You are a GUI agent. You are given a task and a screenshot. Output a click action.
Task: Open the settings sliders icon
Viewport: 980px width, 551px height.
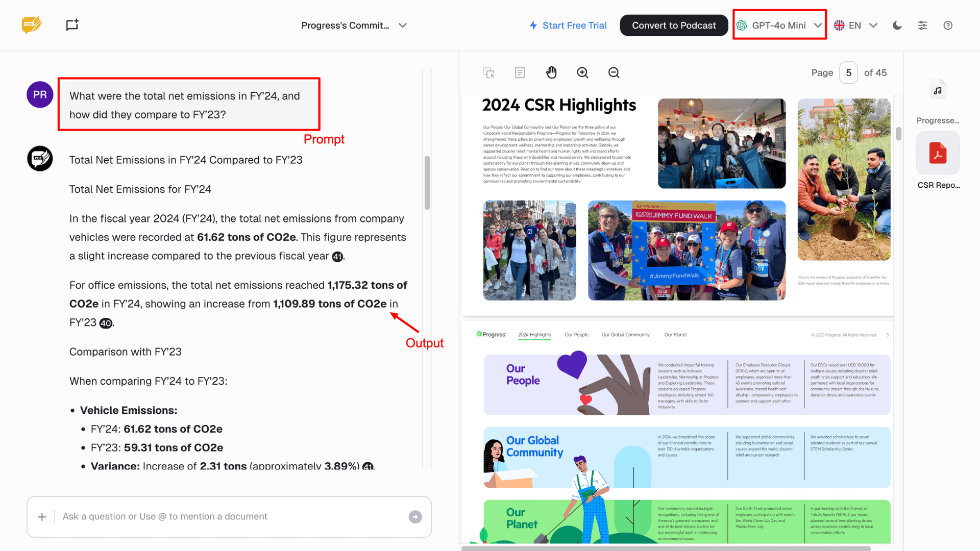point(922,26)
